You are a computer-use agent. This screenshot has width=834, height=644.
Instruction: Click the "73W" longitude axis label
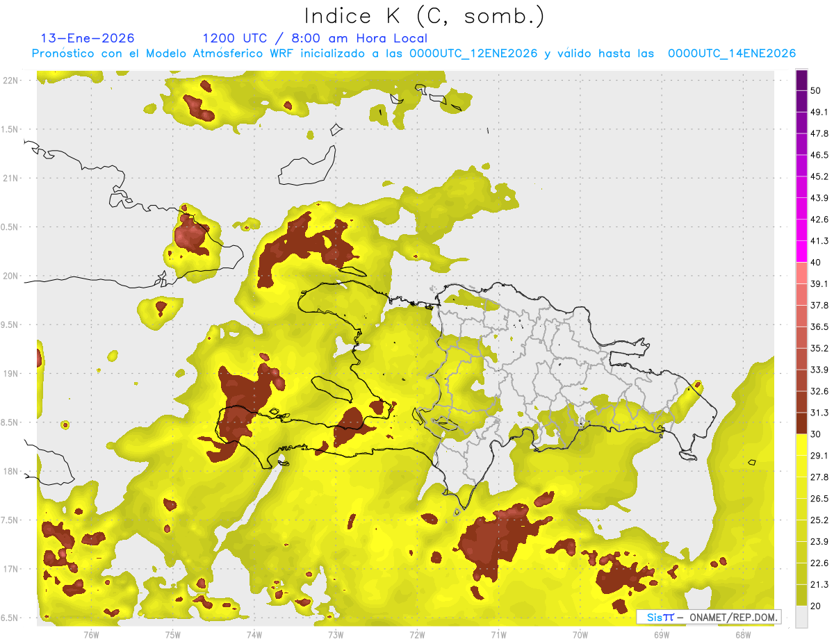coord(336,635)
